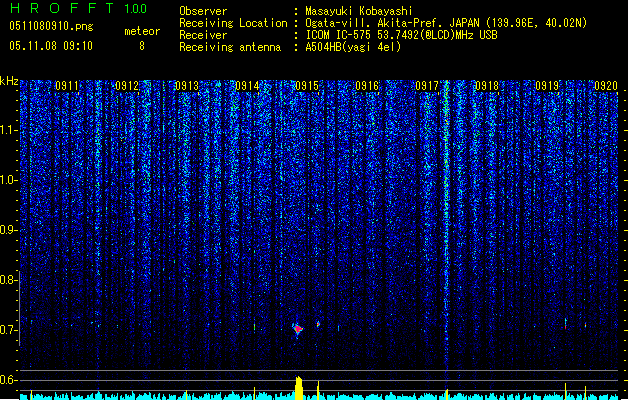Click the 0920 time marker
The image size is (629, 400).
[x=606, y=86]
